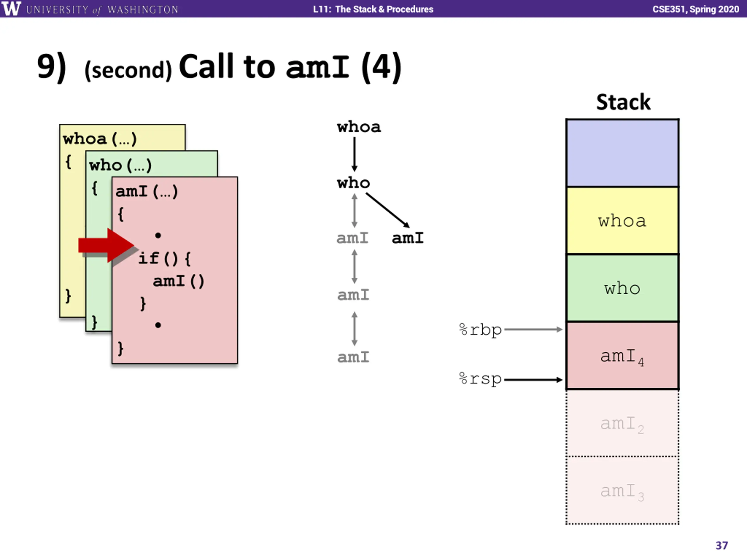Click the %rsp arrow pointing to stack
Screen dimensions: 747x560
(x=533, y=380)
